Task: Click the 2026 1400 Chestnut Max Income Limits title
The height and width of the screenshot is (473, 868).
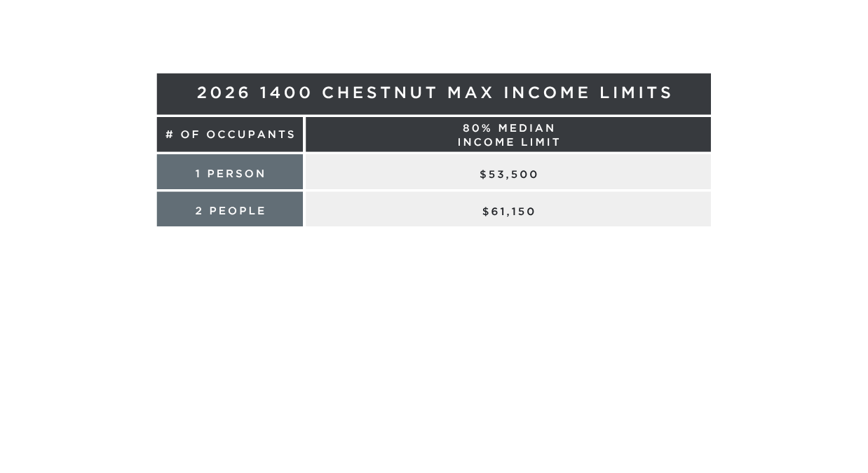Action: click(435, 92)
